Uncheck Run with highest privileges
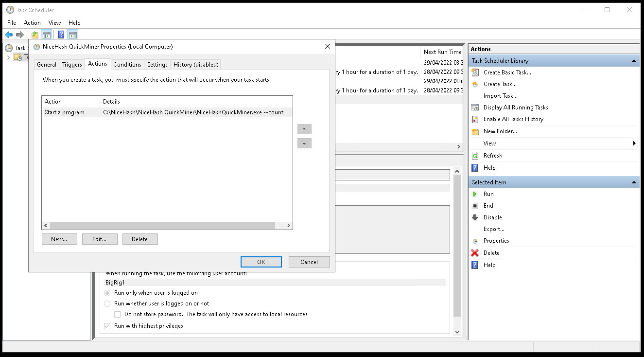This screenshot has width=644, height=357. (107, 326)
